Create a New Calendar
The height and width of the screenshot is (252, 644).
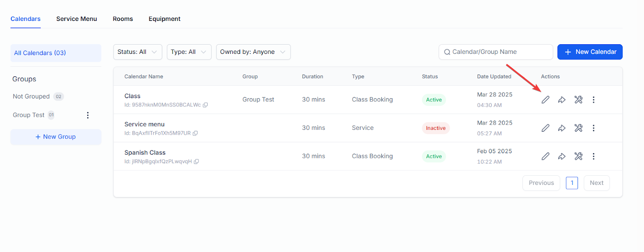click(x=590, y=52)
